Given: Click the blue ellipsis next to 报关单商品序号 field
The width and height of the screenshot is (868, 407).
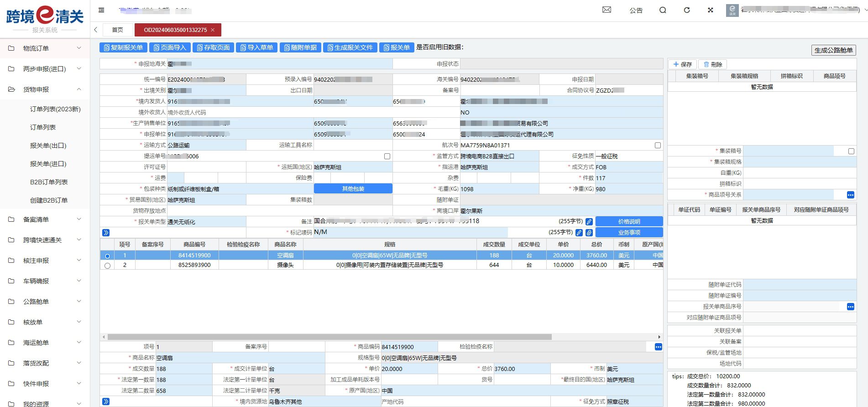Looking at the screenshot, I should (x=850, y=307).
